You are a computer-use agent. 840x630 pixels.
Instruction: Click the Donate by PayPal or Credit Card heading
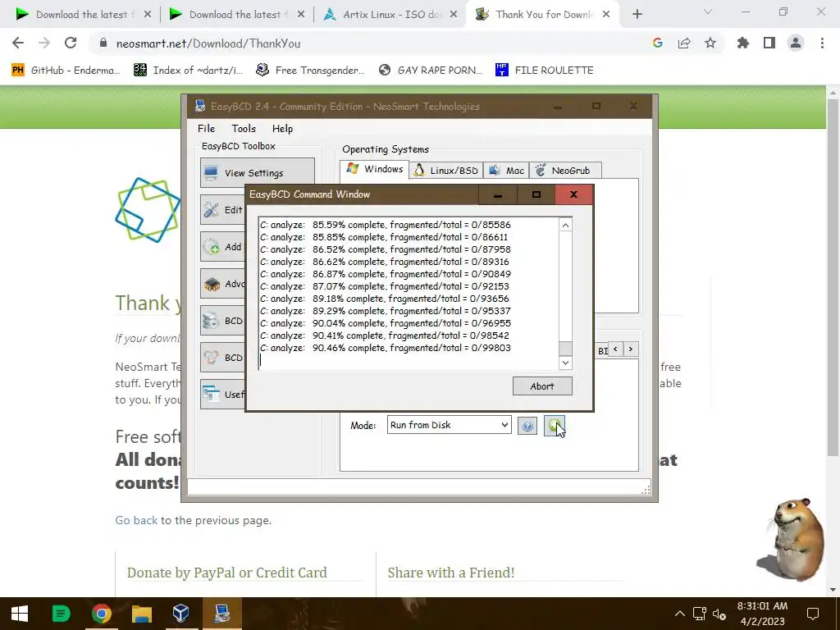tap(226, 573)
